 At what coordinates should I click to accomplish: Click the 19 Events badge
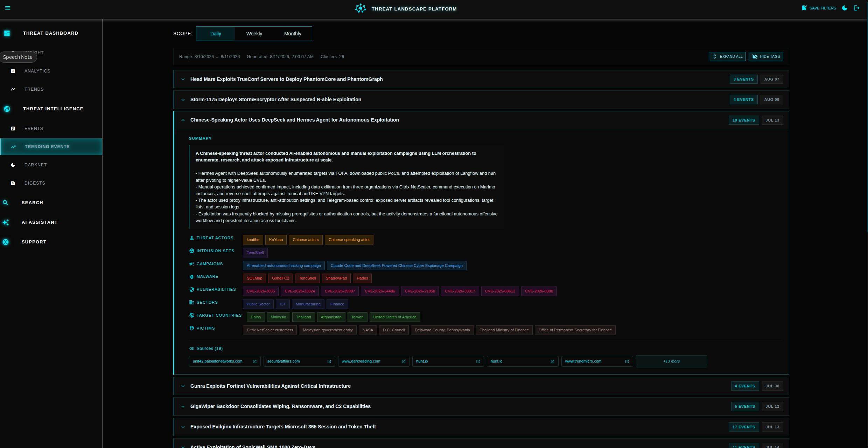click(744, 120)
